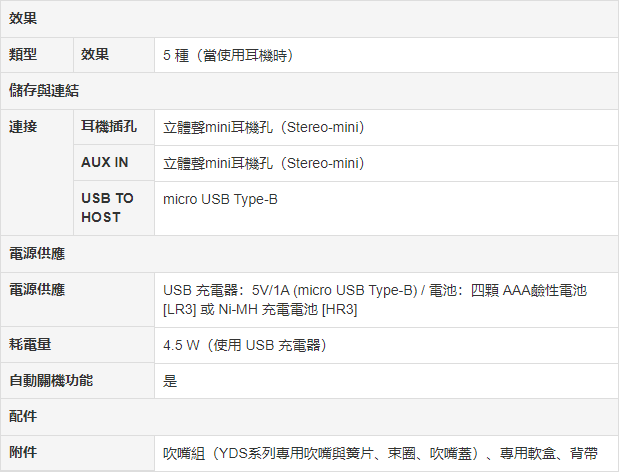The image size is (619, 472).
Task: Click the 效果 section header at top
Action: point(24,19)
